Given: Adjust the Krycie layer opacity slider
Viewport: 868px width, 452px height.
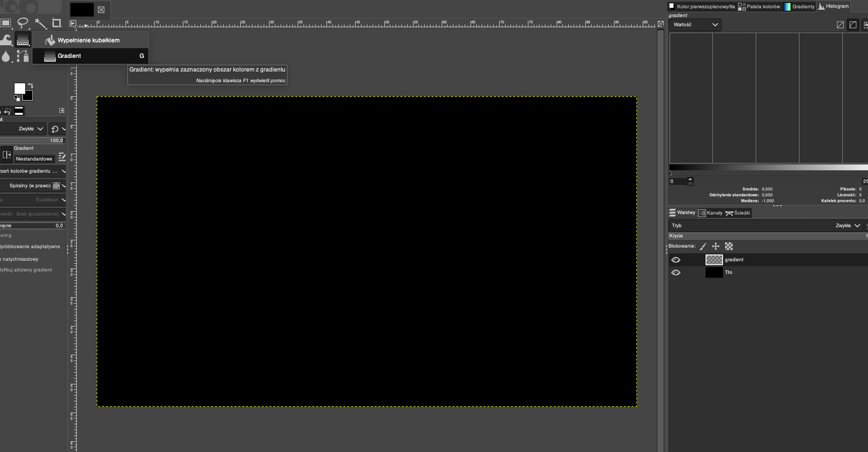Looking at the screenshot, I should [768, 236].
